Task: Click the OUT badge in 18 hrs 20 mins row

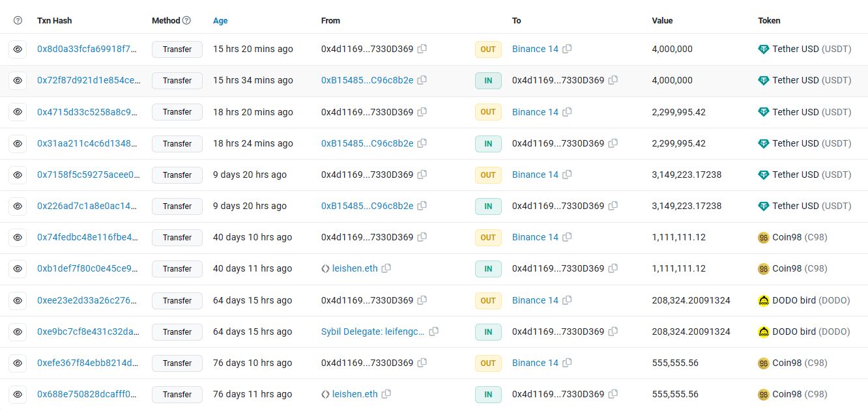Action: 488,112
